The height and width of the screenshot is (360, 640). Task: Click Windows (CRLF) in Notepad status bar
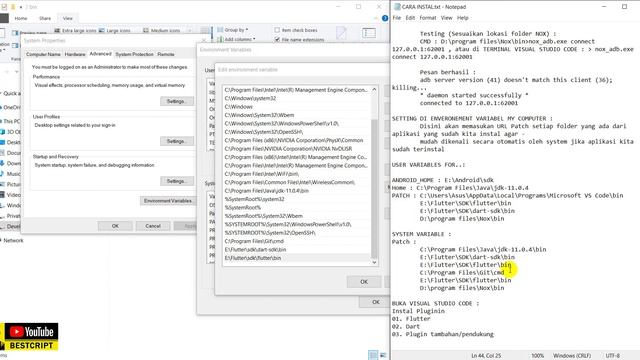572,356
